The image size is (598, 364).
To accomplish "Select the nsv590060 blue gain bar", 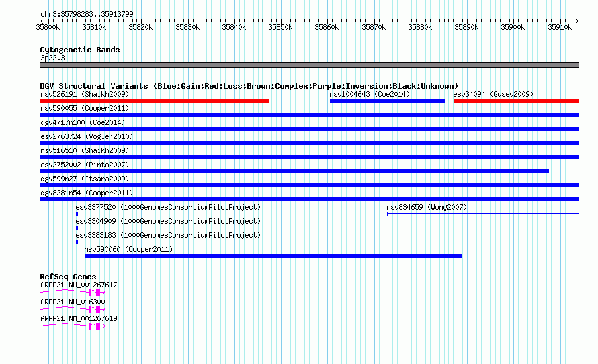I will 273,256.
